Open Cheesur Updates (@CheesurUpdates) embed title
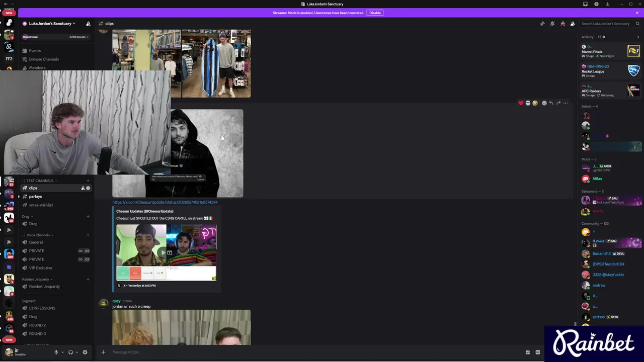Viewport: 644px width, 362px height. tap(145, 211)
